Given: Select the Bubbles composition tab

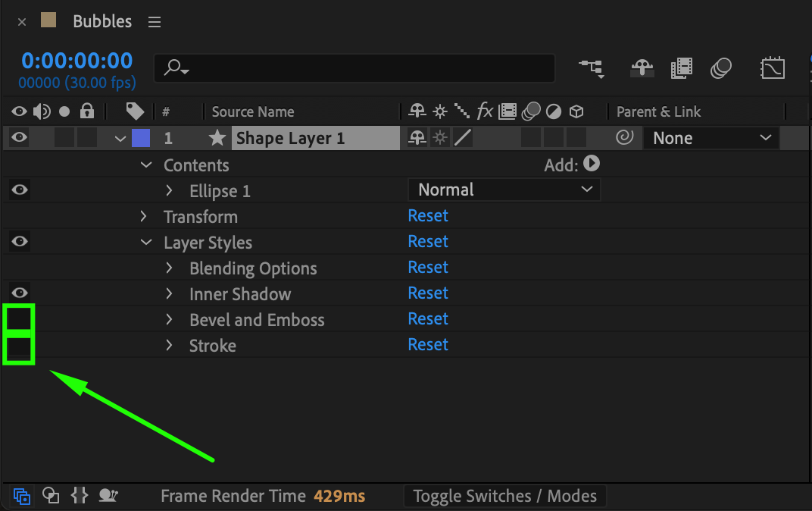Looking at the screenshot, I should tap(102, 22).
